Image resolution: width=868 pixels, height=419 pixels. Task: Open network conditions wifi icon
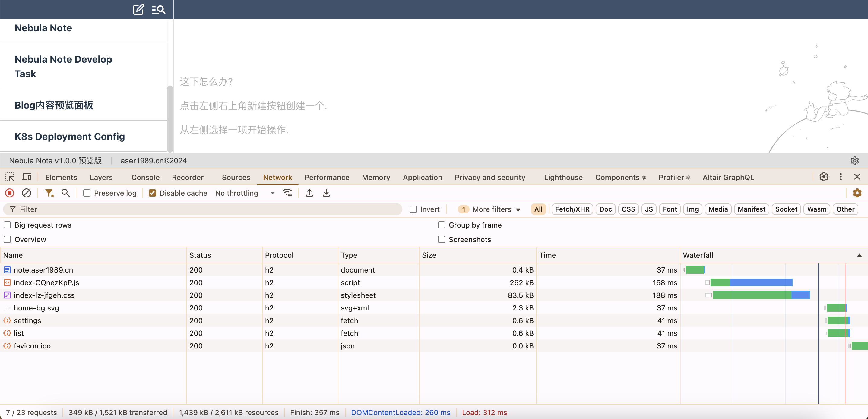(x=287, y=193)
